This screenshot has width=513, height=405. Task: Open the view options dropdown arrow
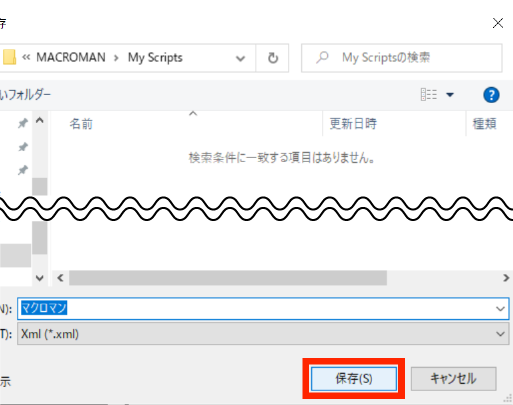pyautogui.click(x=450, y=95)
